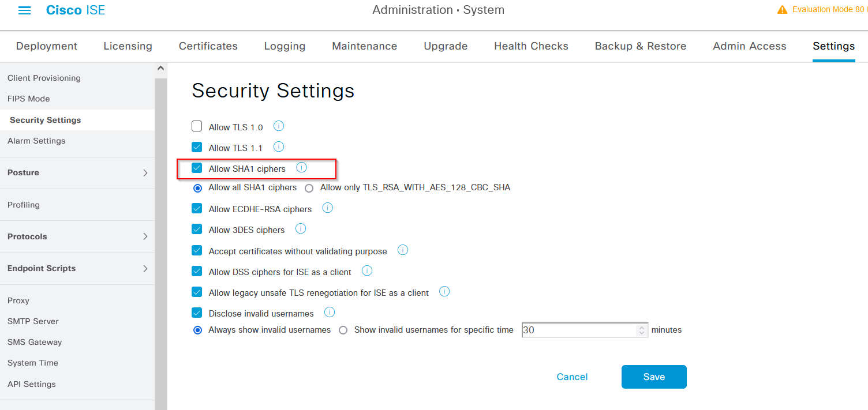
Task: Go to the Certificates tab
Action: tap(208, 46)
